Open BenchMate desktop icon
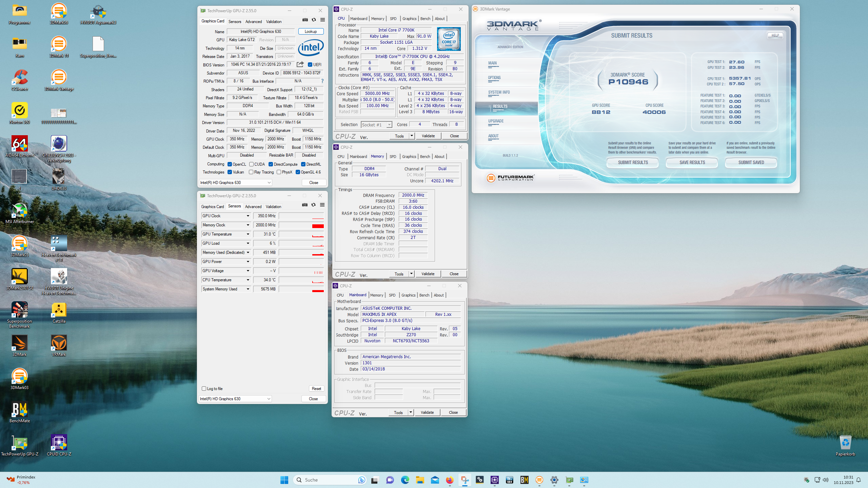This screenshot has height=488, width=868. [20, 412]
